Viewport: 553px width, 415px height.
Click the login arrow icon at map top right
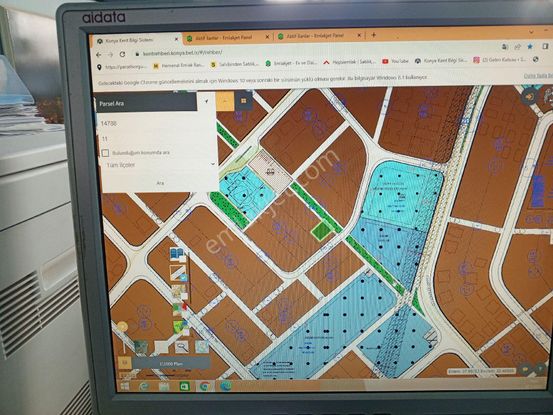click(x=529, y=96)
